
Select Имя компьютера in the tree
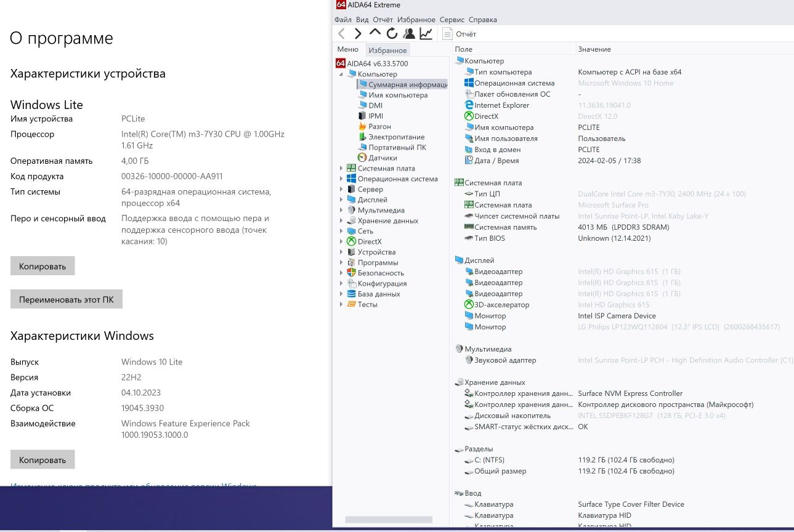pyautogui.click(x=393, y=95)
